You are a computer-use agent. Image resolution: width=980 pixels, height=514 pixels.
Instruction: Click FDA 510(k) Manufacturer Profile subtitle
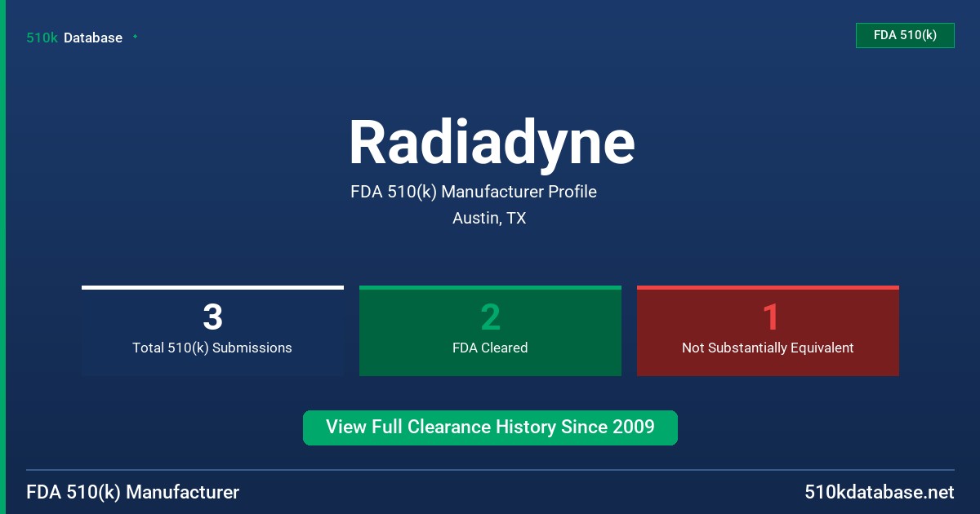pyautogui.click(x=474, y=192)
